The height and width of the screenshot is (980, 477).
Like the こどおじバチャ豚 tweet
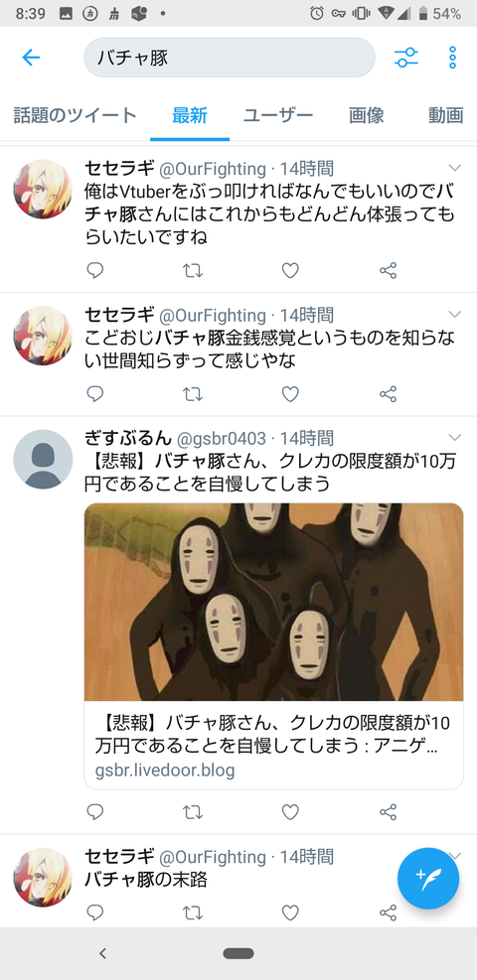coord(290,394)
